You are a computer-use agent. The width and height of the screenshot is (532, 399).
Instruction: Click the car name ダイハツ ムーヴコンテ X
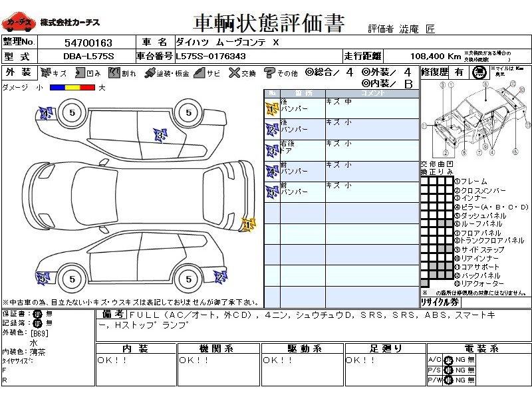[227, 43]
